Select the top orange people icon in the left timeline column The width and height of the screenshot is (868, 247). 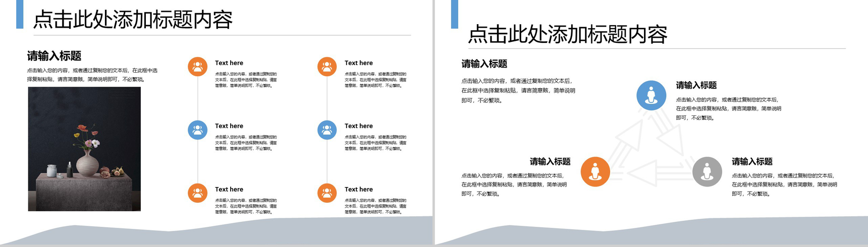[x=198, y=67]
